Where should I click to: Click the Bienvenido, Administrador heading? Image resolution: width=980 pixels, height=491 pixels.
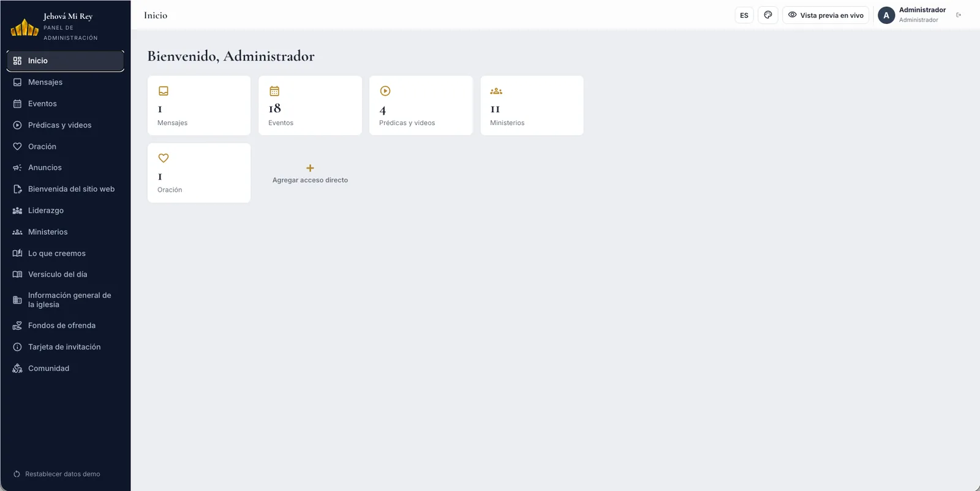pos(231,56)
